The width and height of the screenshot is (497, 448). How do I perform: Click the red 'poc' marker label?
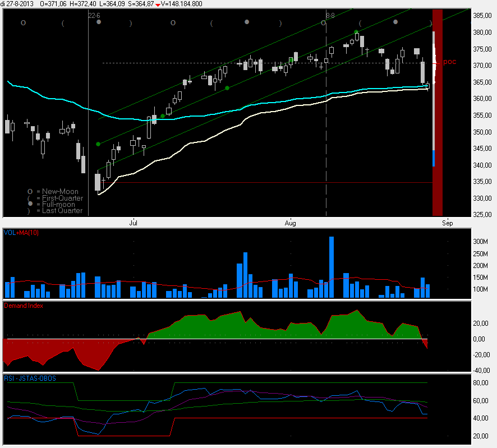[x=449, y=62]
